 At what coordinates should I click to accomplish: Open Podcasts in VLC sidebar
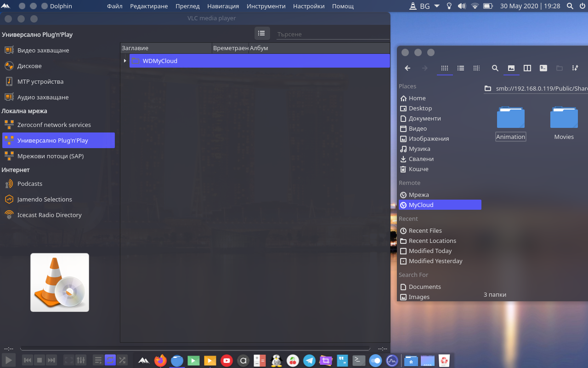58,184
